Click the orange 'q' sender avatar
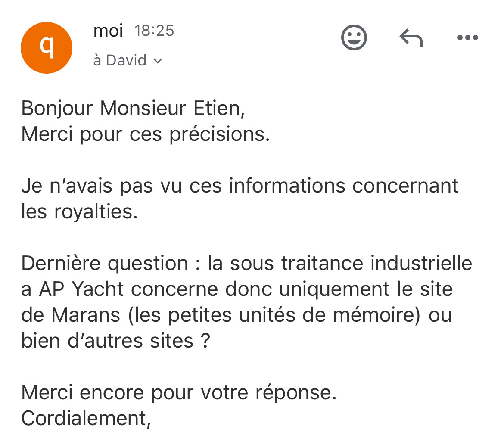The height and width of the screenshot is (435, 504). (47, 48)
